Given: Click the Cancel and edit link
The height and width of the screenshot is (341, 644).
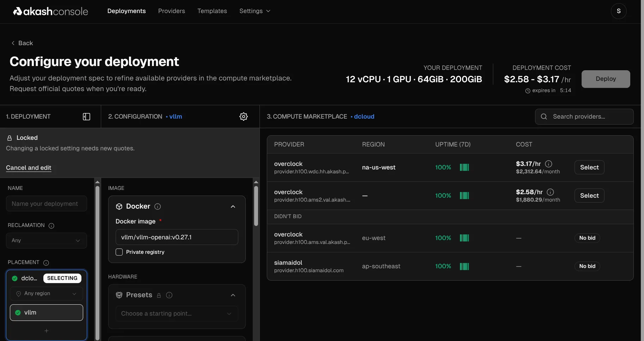Looking at the screenshot, I should coord(29,168).
